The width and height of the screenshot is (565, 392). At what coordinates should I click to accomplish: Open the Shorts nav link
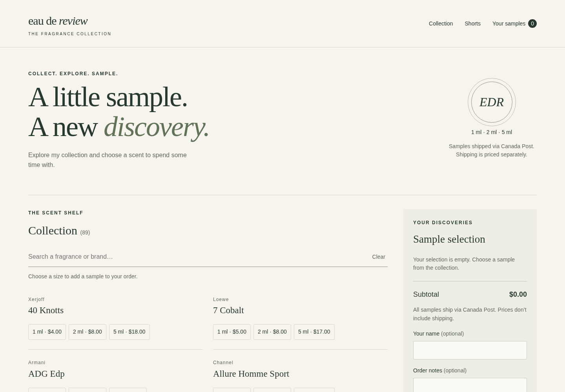tap(472, 24)
